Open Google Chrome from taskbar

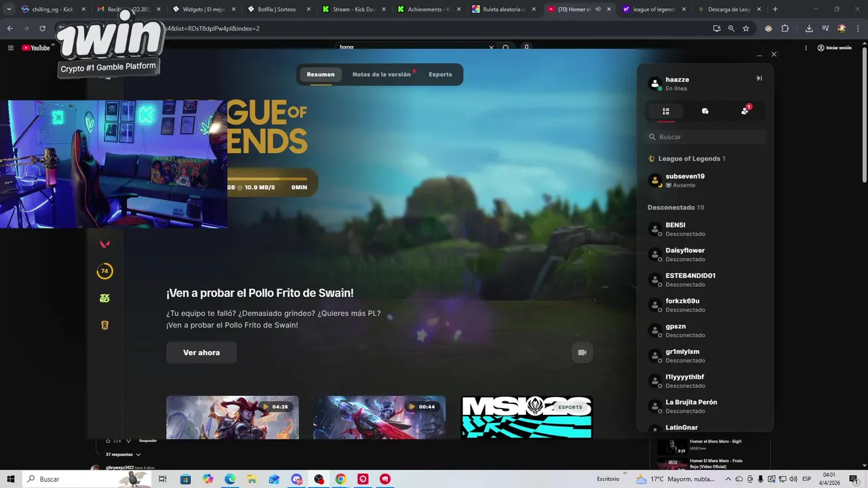(341, 479)
